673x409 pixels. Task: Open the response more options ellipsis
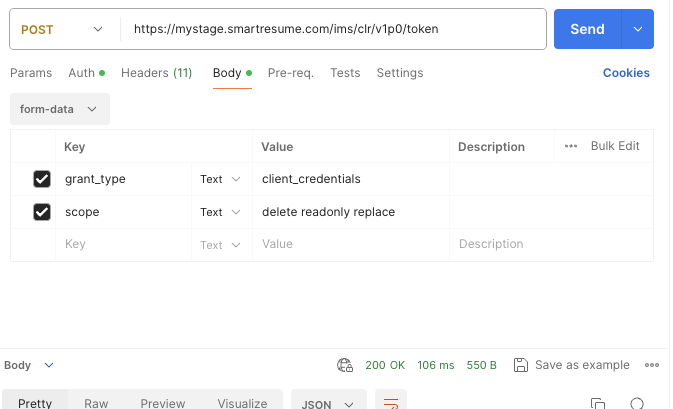point(652,365)
